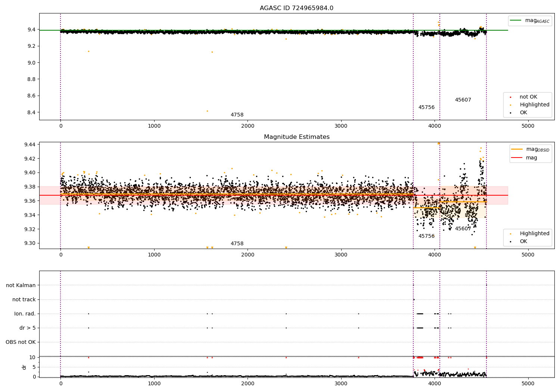
Task: Click the green mag AGASC legend line
Action: pyautogui.click(x=516, y=21)
